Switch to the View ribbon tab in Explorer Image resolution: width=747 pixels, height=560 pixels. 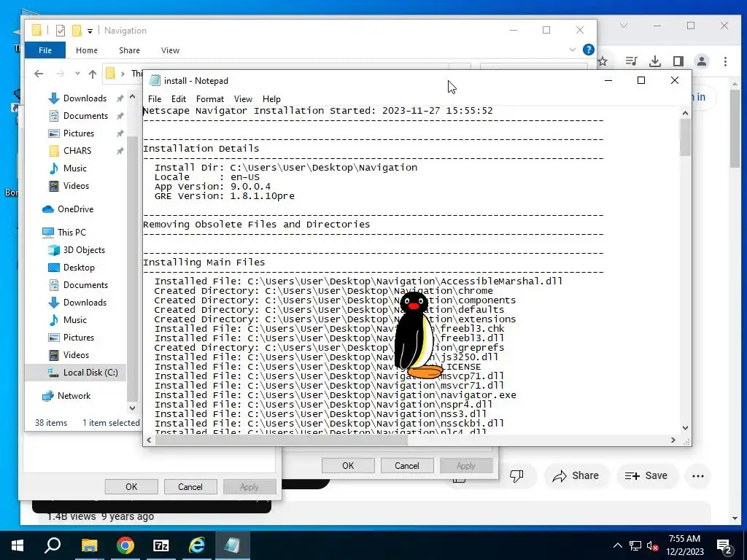[170, 50]
